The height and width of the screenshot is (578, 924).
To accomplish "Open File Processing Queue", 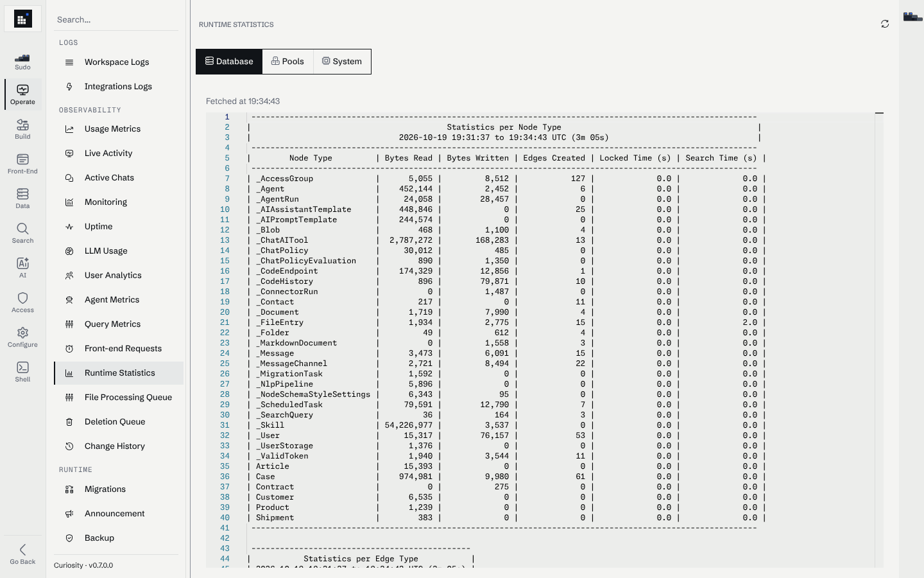I will [119, 398].
